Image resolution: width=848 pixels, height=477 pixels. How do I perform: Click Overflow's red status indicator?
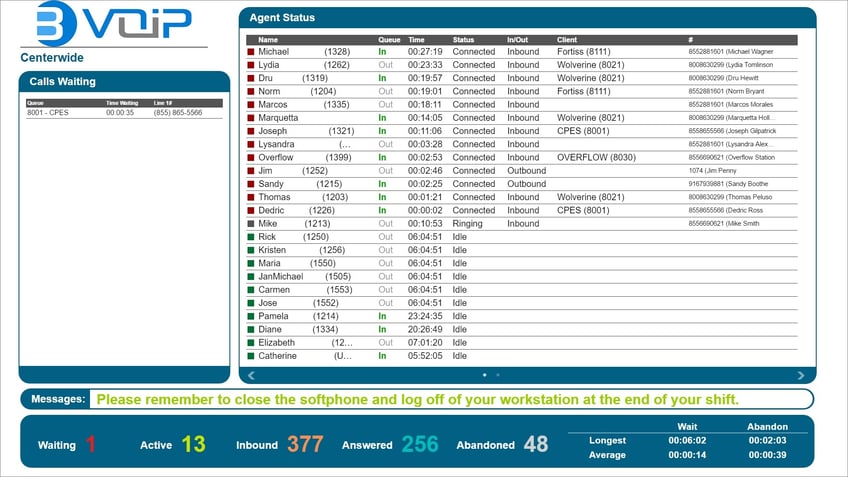(x=251, y=158)
